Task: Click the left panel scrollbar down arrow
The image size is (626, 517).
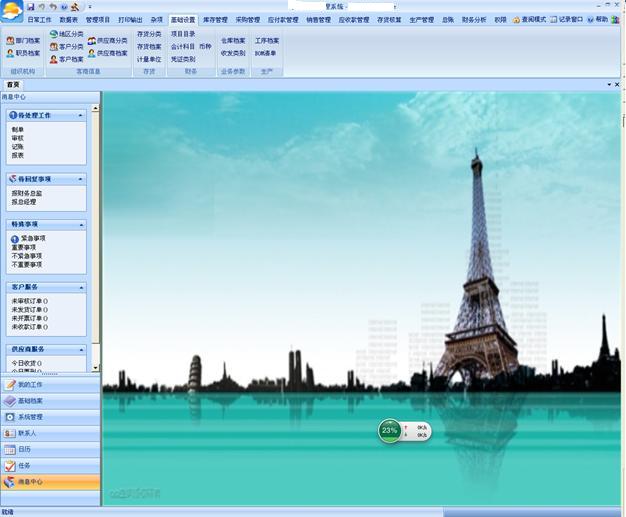Action: [x=95, y=368]
